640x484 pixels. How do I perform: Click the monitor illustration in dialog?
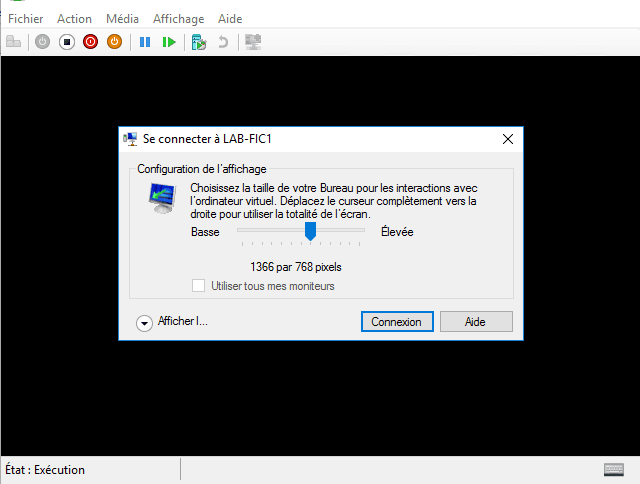point(162,198)
